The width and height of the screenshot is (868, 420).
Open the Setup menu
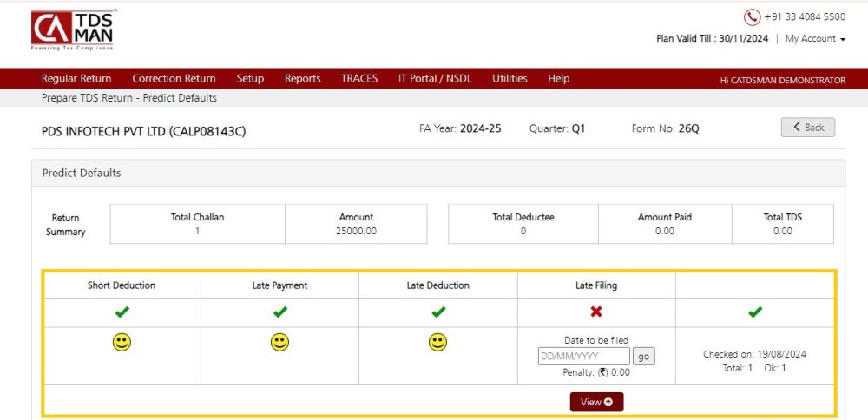pyautogui.click(x=250, y=79)
